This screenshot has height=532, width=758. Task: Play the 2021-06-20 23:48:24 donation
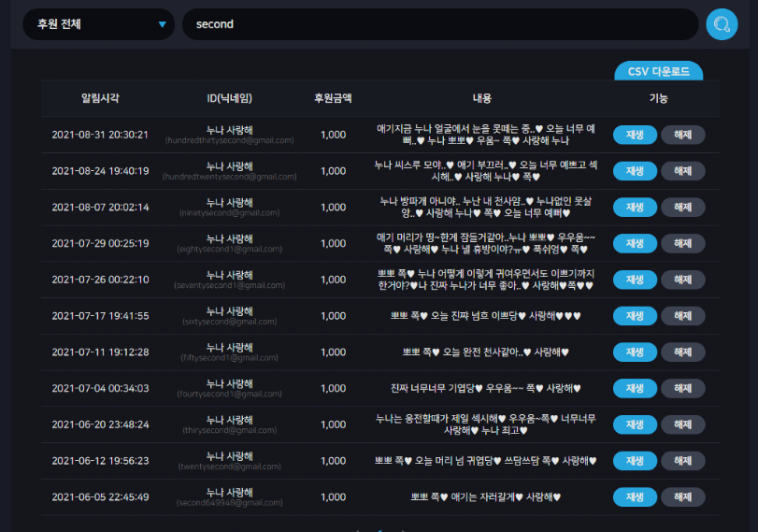[635, 425]
